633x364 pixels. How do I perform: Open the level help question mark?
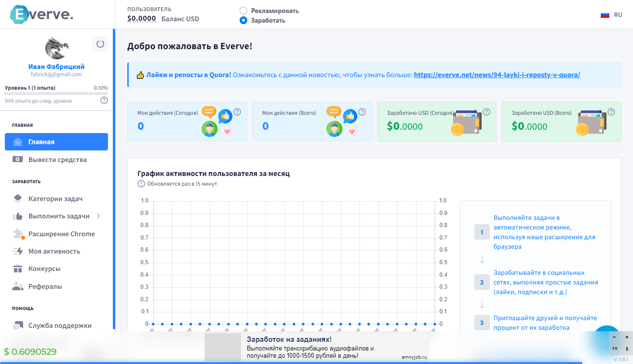pyautogui.click(x=104, y=100)
